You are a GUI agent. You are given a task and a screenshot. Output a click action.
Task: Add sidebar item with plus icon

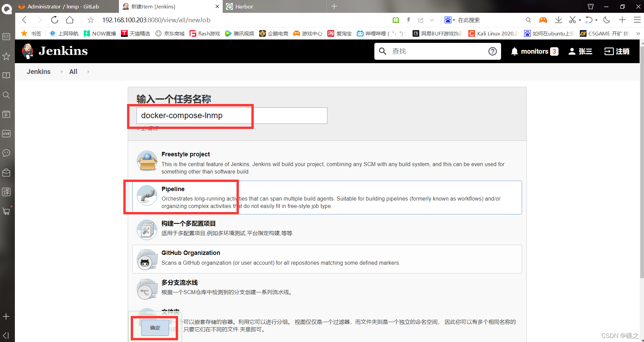(6, 316)
